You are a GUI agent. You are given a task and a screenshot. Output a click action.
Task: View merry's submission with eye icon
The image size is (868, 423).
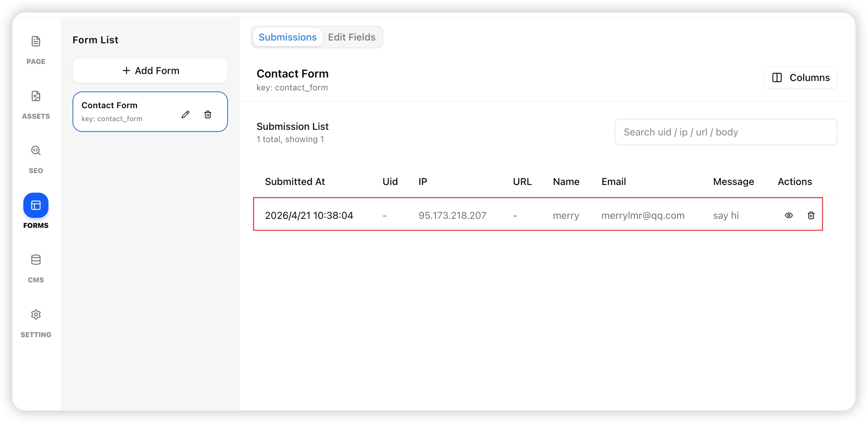(x=788, y=216)
